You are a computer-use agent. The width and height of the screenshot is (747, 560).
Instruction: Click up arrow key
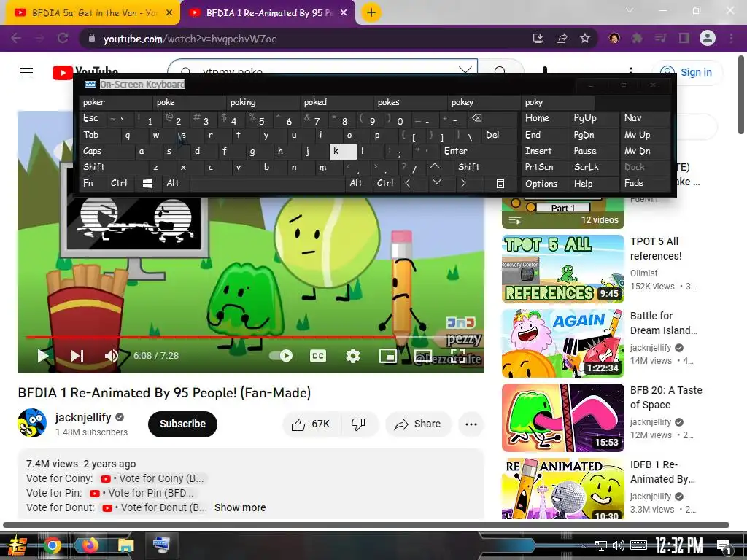435,166
